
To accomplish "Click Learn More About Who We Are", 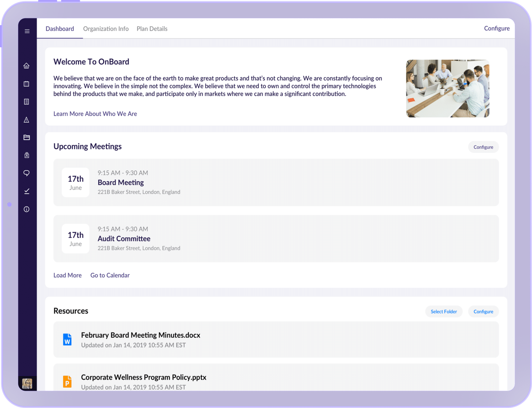I will click(x=95, y=114).
